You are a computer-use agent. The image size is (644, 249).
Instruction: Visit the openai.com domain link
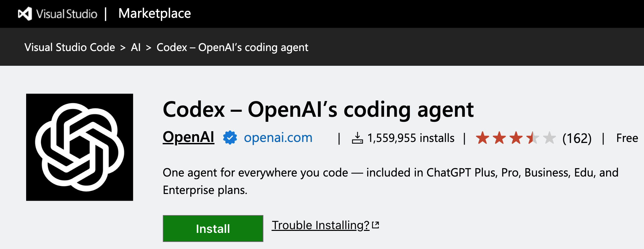pos(278,138)
